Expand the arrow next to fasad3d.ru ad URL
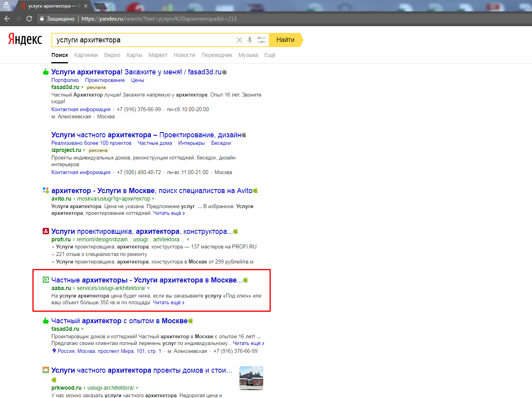Screen dimensions: 532x398 83,87
